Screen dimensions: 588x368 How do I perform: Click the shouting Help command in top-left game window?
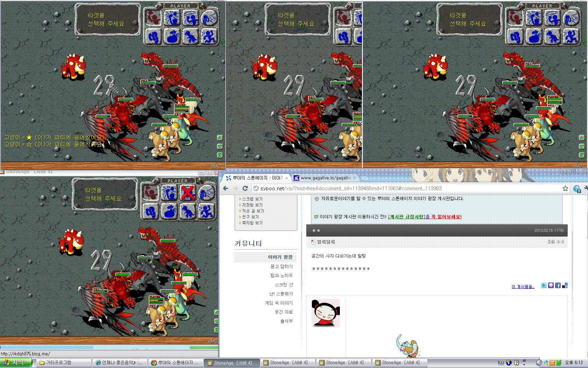click(209, 18)
